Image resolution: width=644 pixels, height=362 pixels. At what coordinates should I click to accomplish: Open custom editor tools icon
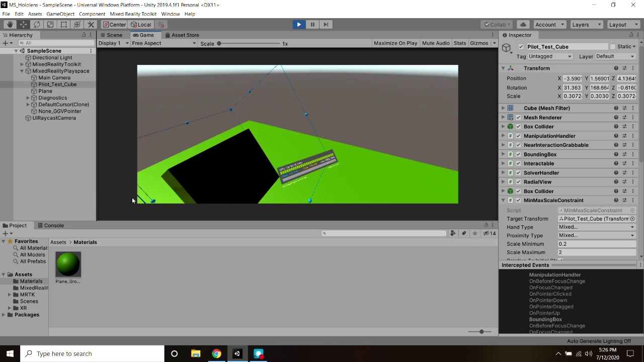91,24
